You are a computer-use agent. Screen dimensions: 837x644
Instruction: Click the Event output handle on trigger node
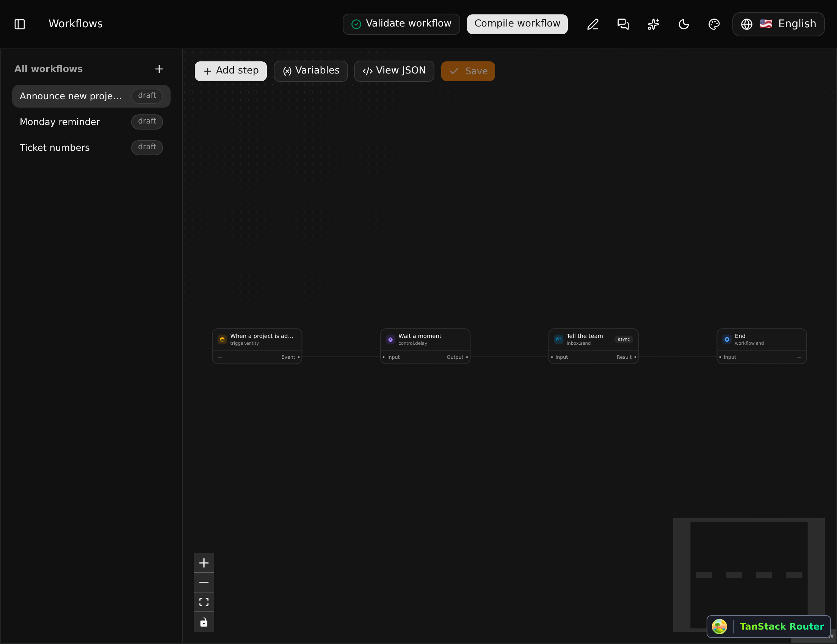pos(299,357)
